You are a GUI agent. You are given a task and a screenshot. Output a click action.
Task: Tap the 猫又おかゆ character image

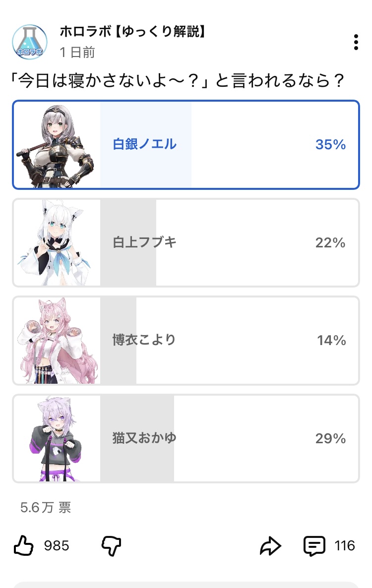click(x=57, y=438)
